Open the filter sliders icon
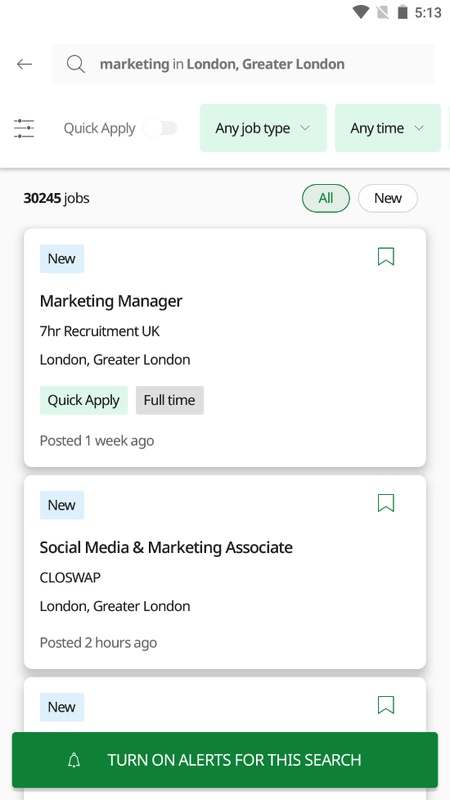 tap(24, 129)
